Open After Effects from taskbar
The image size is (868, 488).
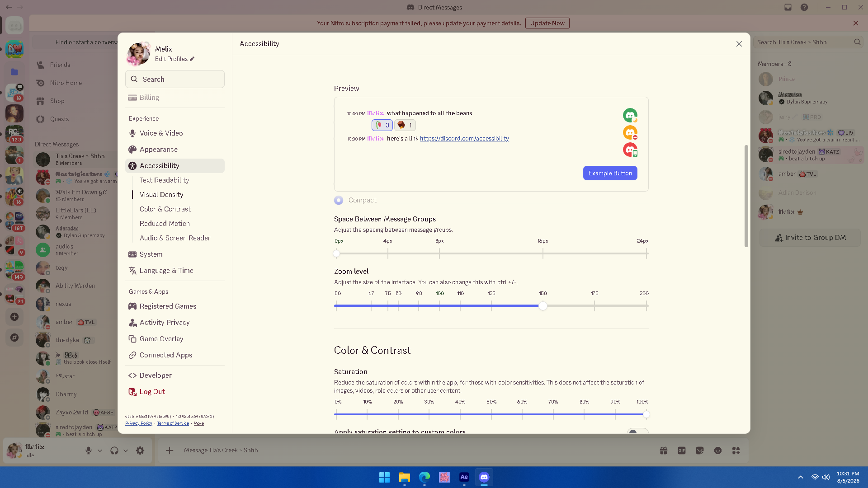(x=464, y=478)
